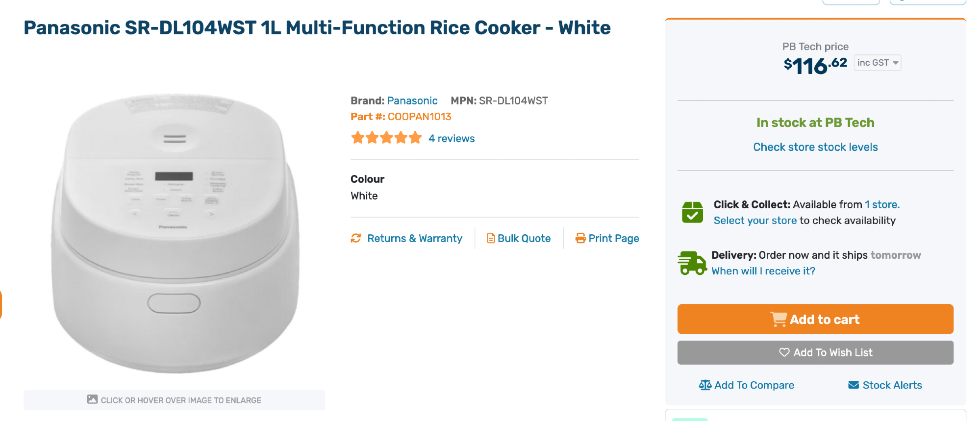Screen dimensions: 980x421
Task: Add the rice cooker to cart
Action: (x=815, y=319)
